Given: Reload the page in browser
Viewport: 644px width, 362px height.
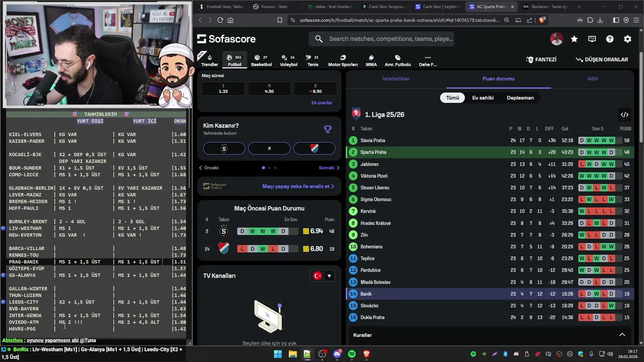Looking at the screenshot, I should [220, 20].
